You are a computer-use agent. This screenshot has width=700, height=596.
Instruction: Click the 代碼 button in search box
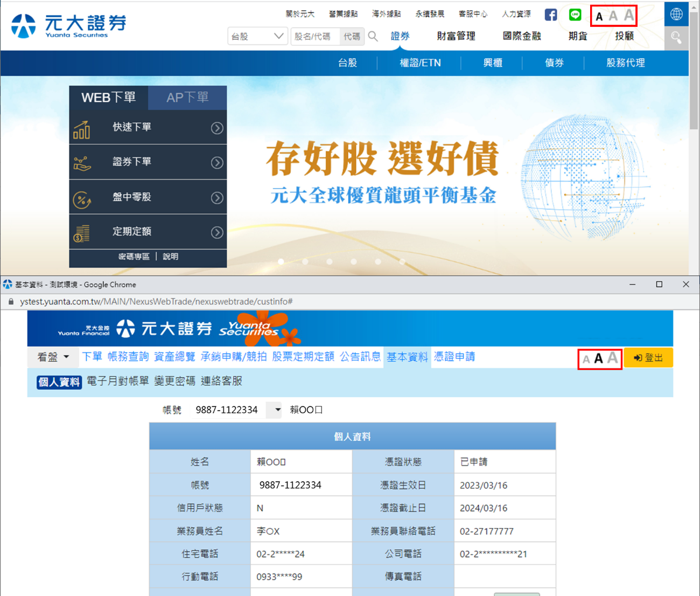352,36
